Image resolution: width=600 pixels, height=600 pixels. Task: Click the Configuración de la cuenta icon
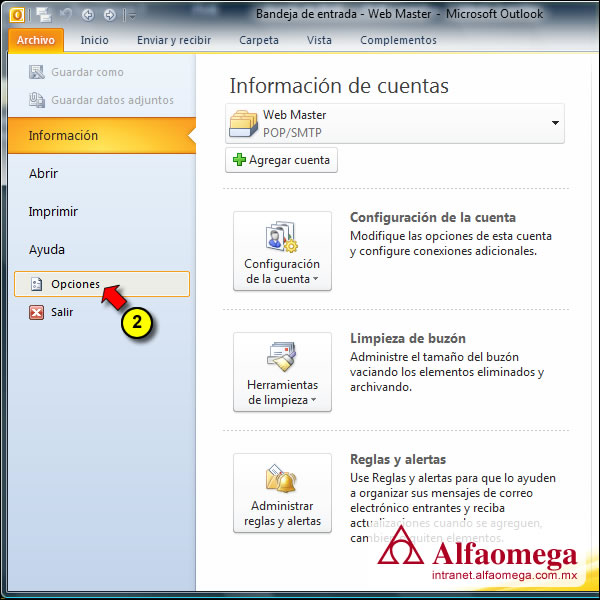point(282,237)
